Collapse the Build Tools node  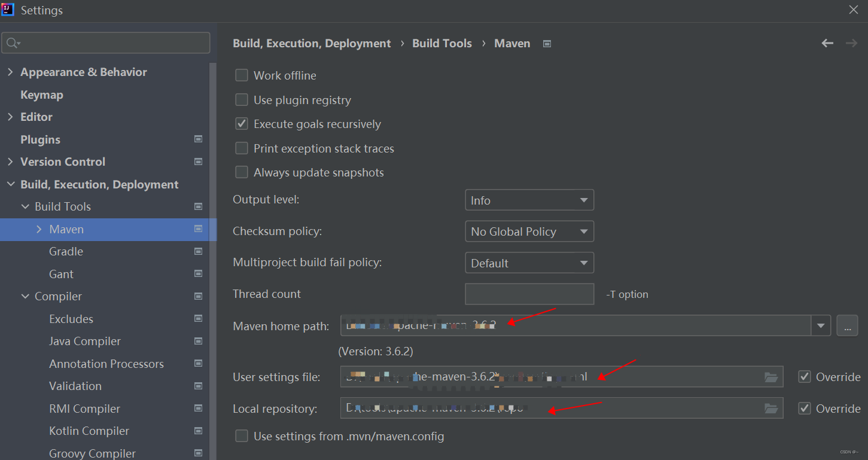tap(25, 206)
